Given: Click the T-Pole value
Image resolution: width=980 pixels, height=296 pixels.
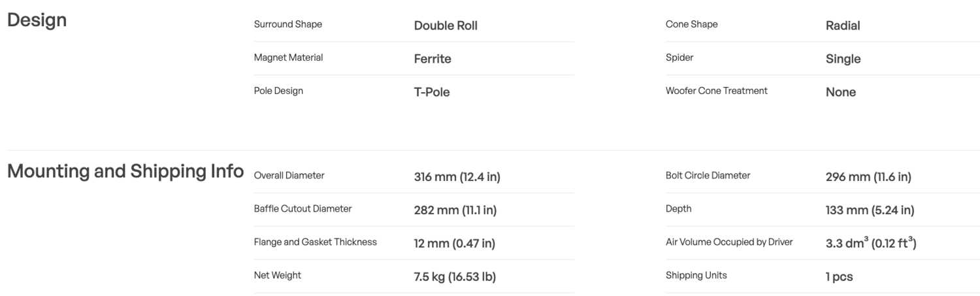Looking at the screenshot, I should 432,92.
